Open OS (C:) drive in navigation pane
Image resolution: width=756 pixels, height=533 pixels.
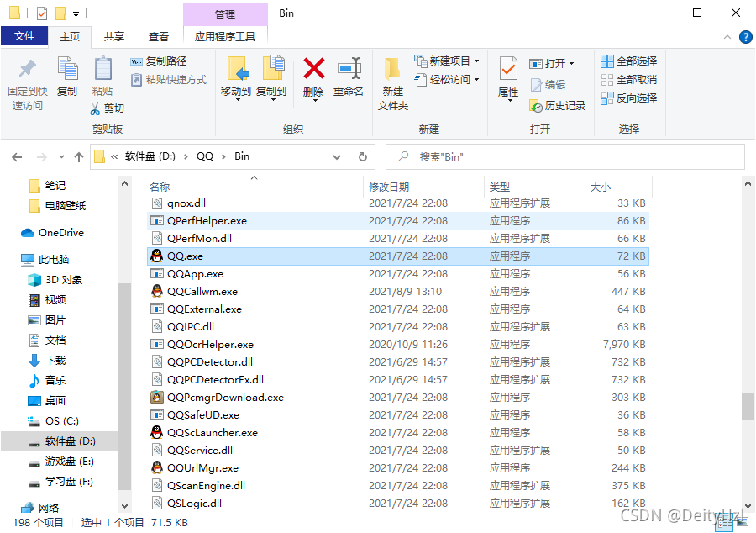pyautogui.click(x=53, y=420)
